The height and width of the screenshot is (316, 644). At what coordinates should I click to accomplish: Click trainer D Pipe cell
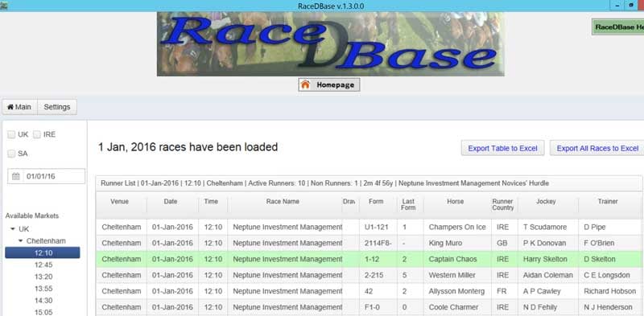coord(610,227)
